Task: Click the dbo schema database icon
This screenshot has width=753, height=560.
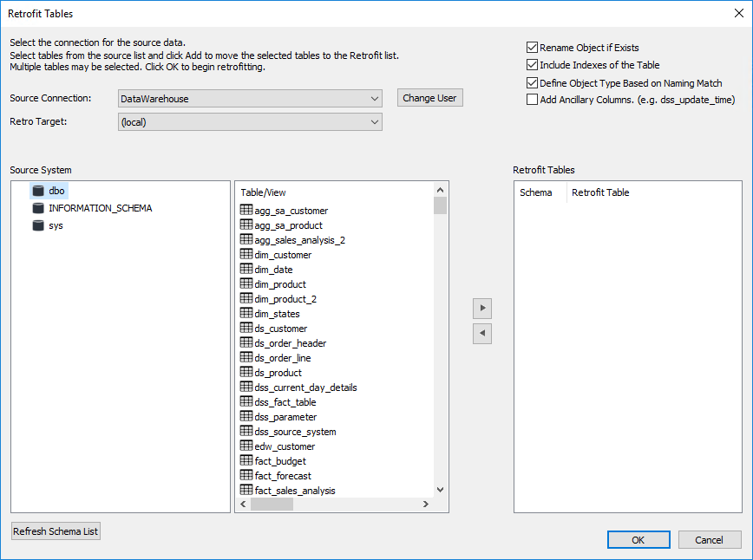Action: tap(37, 191)
